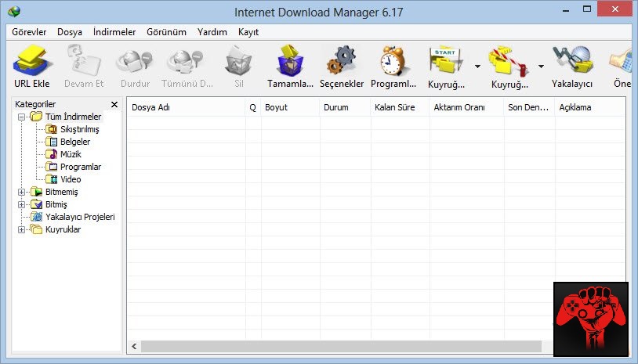Screen dimensions: 638x364
Task: Open the start queue dropdown arrow
Action: tap(477, 67)
